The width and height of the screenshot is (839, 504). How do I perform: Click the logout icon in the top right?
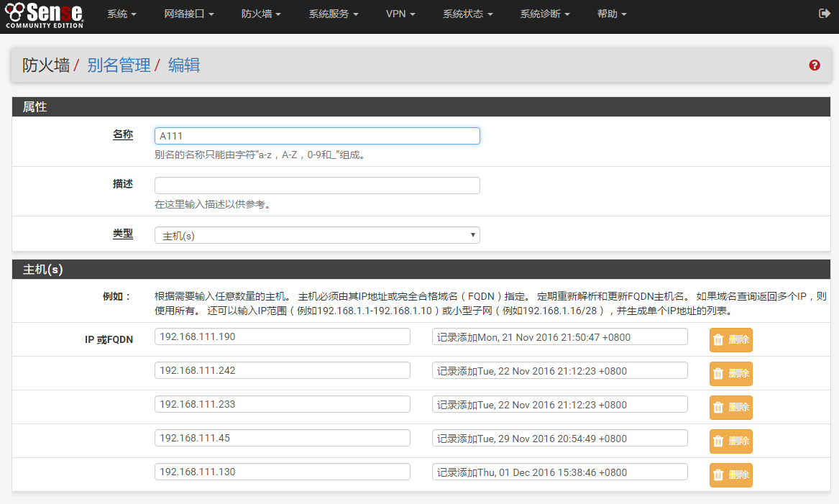tap(824, 14)
